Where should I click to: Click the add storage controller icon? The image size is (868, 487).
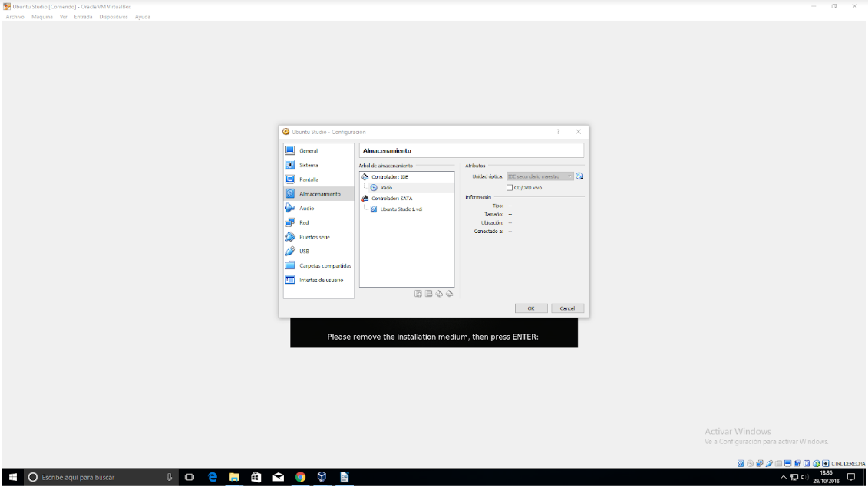click(x=418, y=294)
